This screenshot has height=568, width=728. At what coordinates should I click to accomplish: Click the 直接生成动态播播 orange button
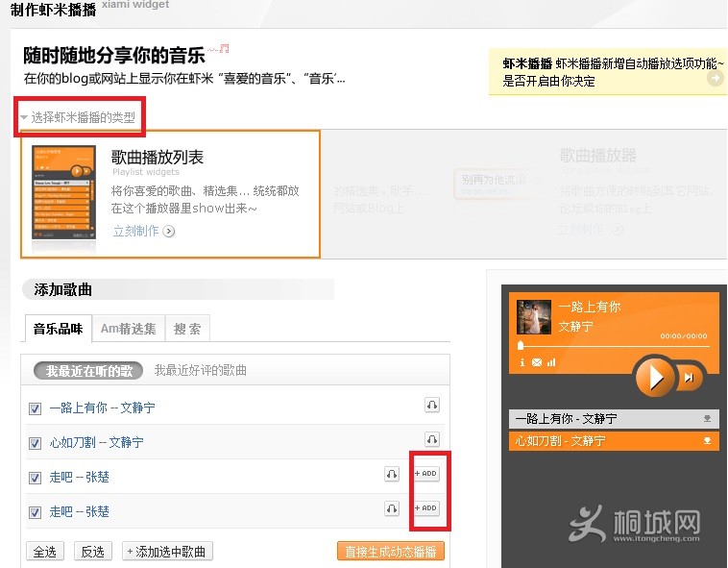(x=390, y=552)
